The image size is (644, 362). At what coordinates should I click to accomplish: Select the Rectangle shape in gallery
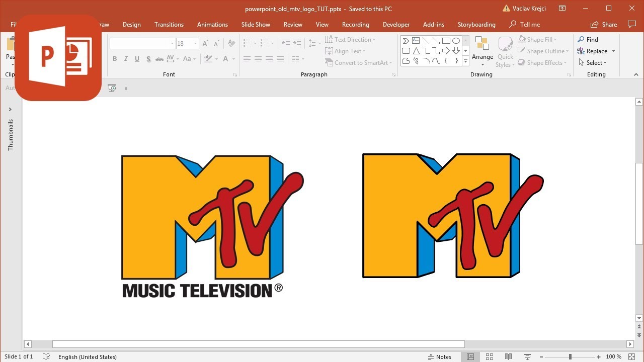coord(446,41)
